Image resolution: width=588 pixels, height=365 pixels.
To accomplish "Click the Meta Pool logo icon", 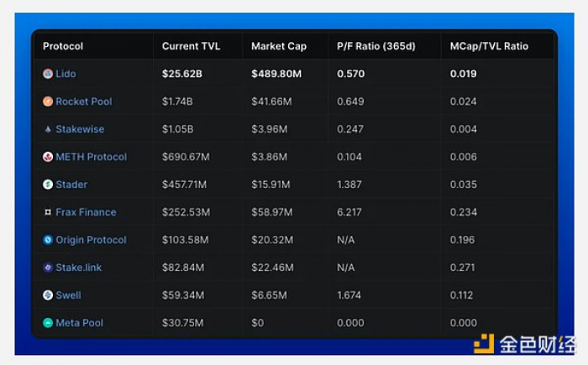I will click(x=48, y=323).
